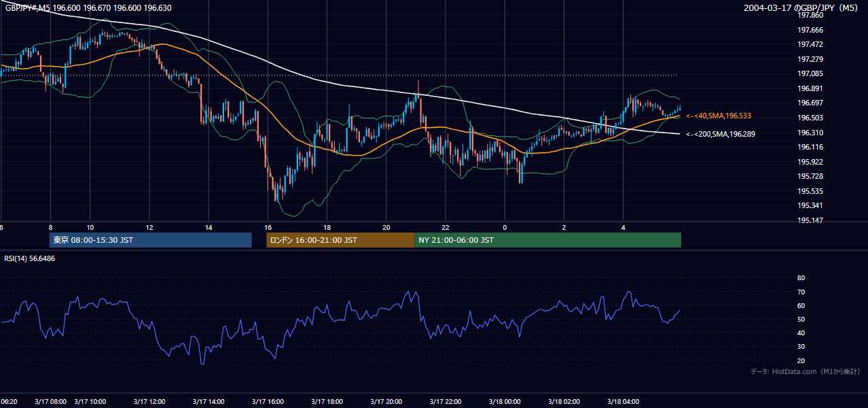Click the RSI(14) 56.6486 indicator label

pos(30,258)
